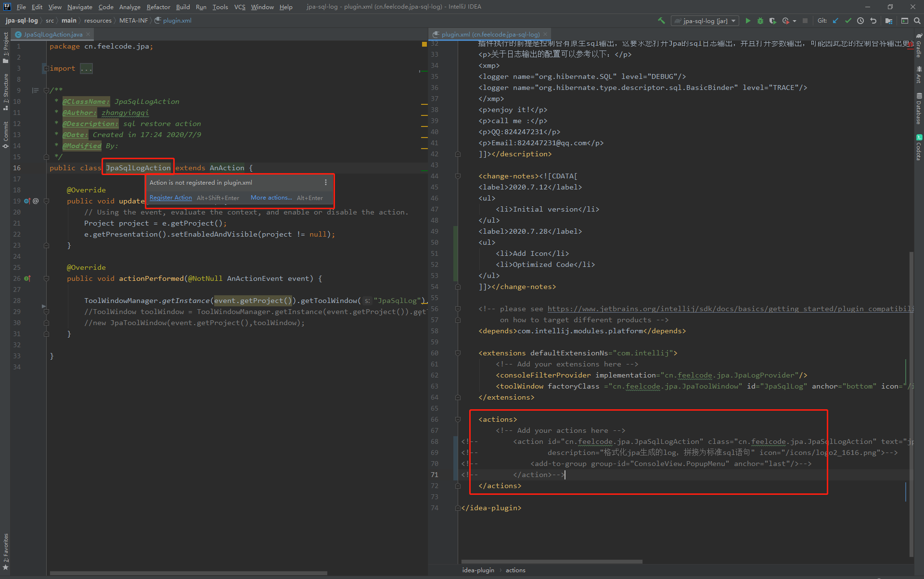Image resolution: width=924 pixels, height=579 pixels.
Task: Click horizontal scrollbar in plugin.xml editor
Action: click(x=552, y=561)
